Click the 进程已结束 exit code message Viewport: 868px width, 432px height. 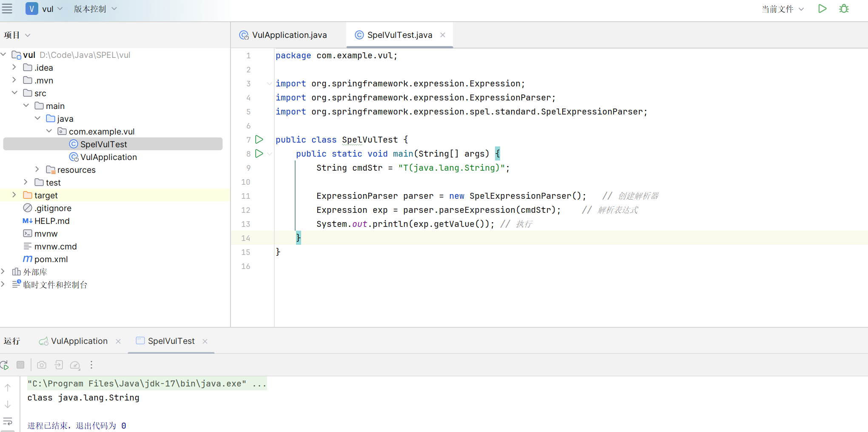[77, 426]
